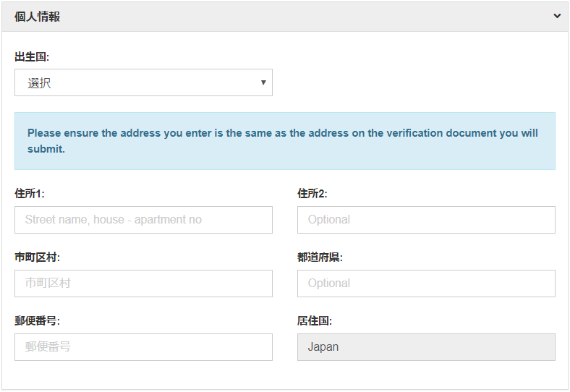
Task: Click into the 郵便番号 postal code input
Action: [x=143, y=347]
